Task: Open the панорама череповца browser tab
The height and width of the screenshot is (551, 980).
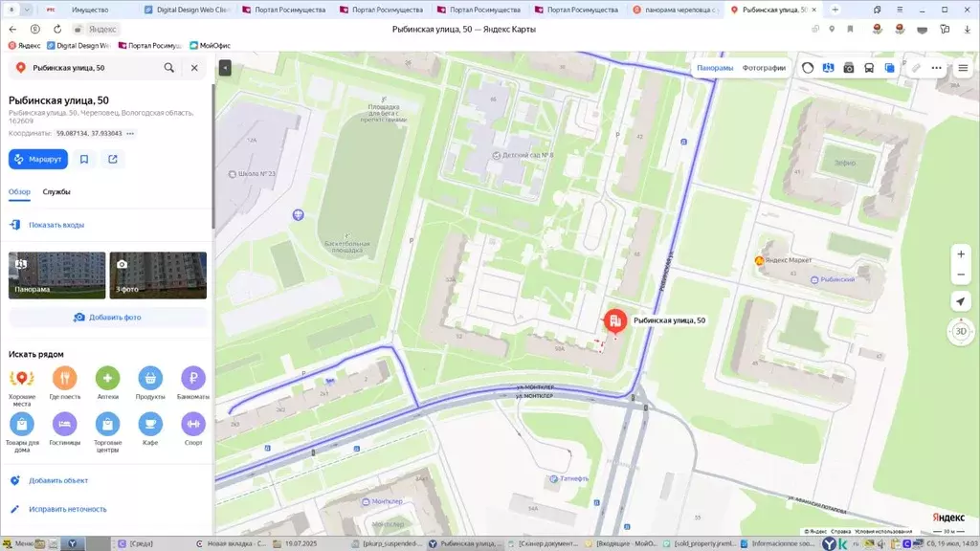Action: pos(677,10)
